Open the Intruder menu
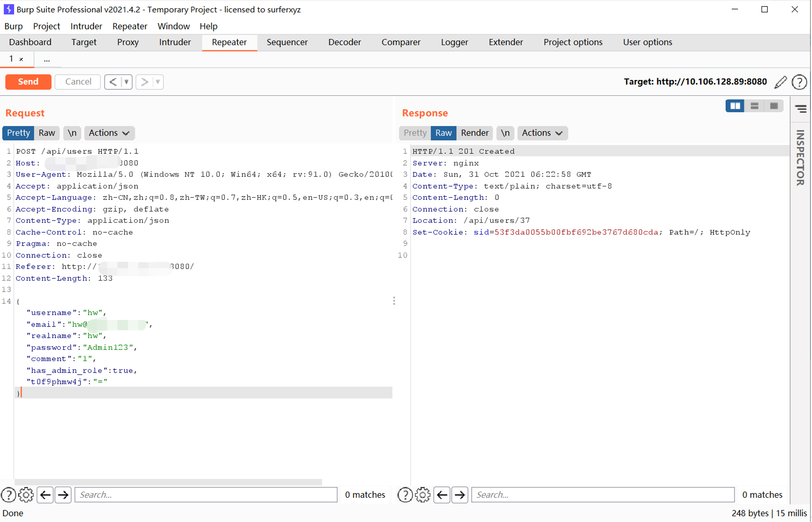 click(x=86, y=26)
